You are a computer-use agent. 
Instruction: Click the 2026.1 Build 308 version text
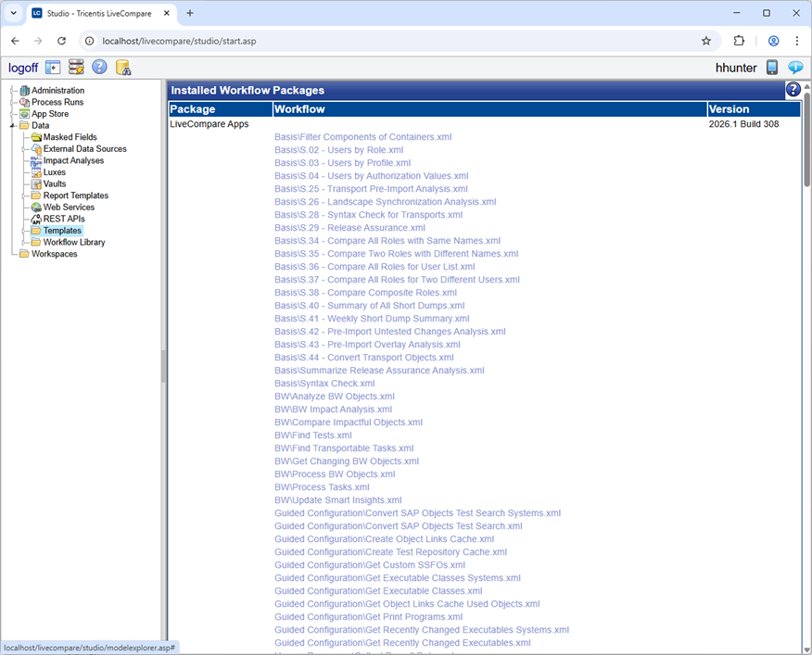pyautogui.click(x=743, y=124)
